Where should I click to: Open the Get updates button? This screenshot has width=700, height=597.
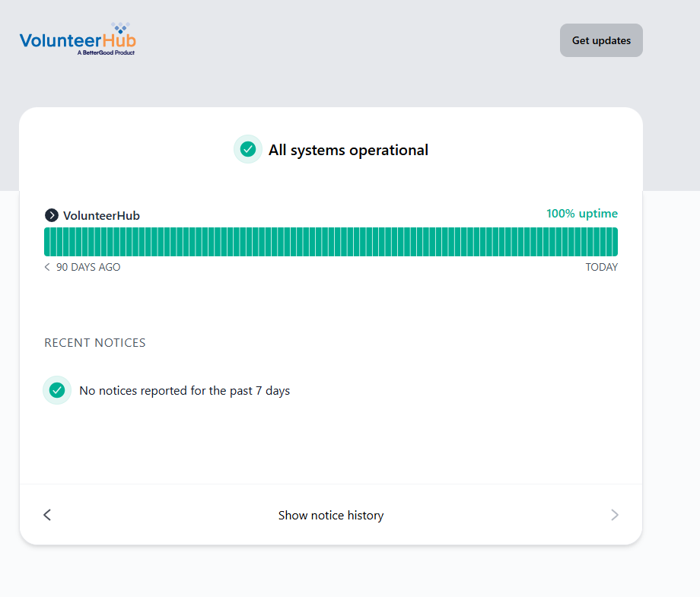(601, 40)
